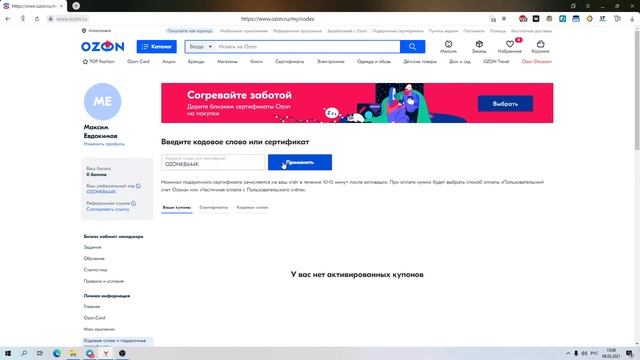Viewport: 640px width, 360px height.
Task: Click the black square browser extension icon
Action: point(536,19)
